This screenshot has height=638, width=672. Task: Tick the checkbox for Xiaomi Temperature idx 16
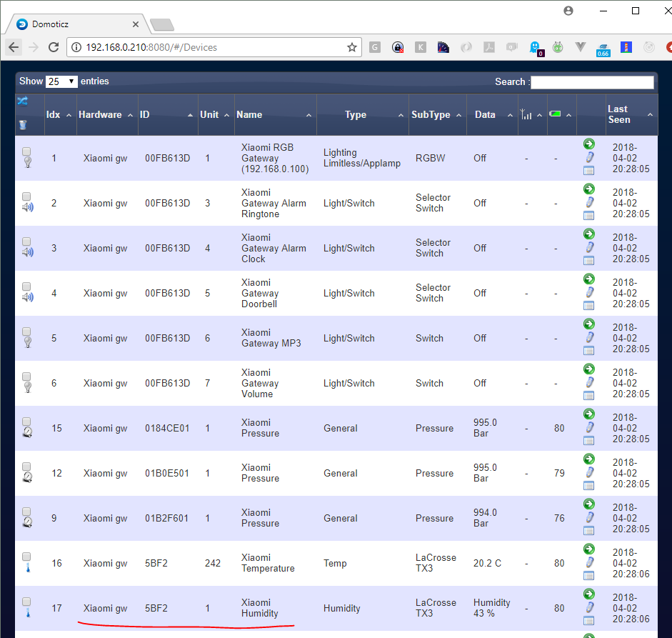click(26, 557)
